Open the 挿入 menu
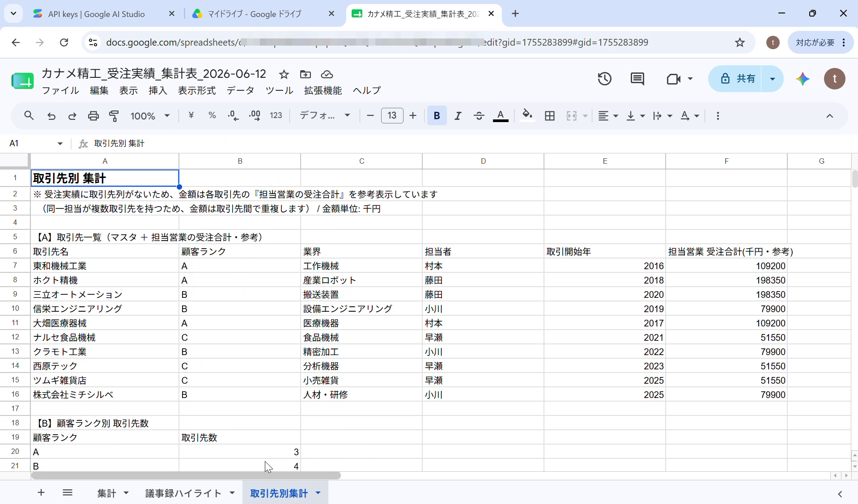Viewport: 858px width, 504px height. 157,90
